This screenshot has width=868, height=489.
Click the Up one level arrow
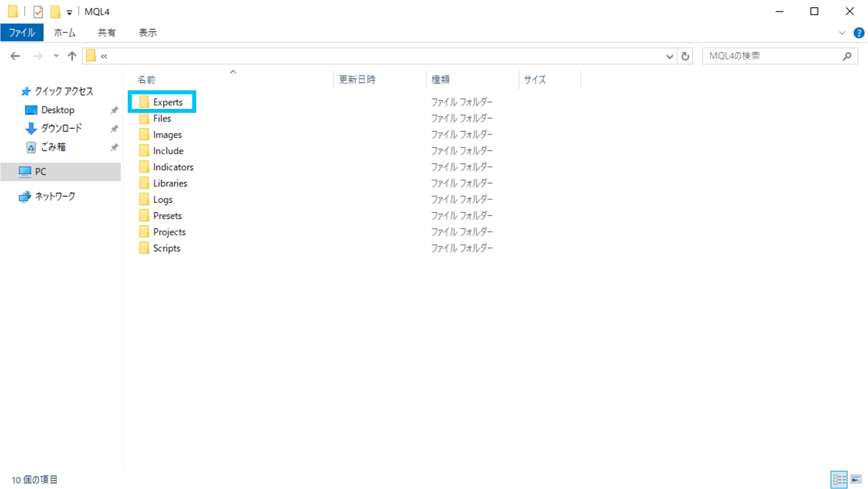(x=72, y=56)
